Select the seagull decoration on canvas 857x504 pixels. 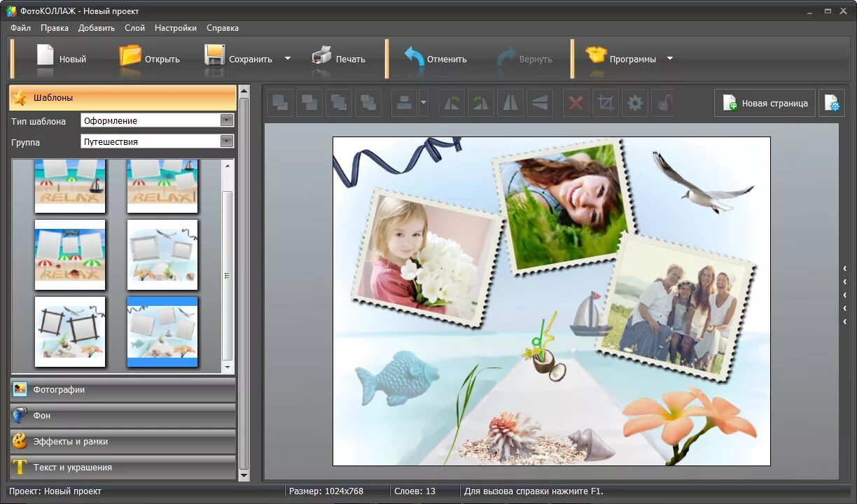click(702, 181)
